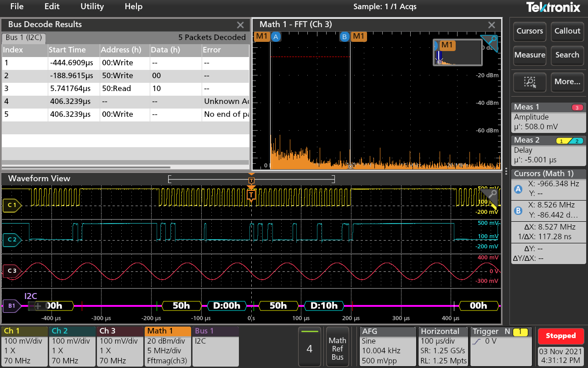Select the C1 channel handle
This screenshot has height=368, width=588.
11,205
